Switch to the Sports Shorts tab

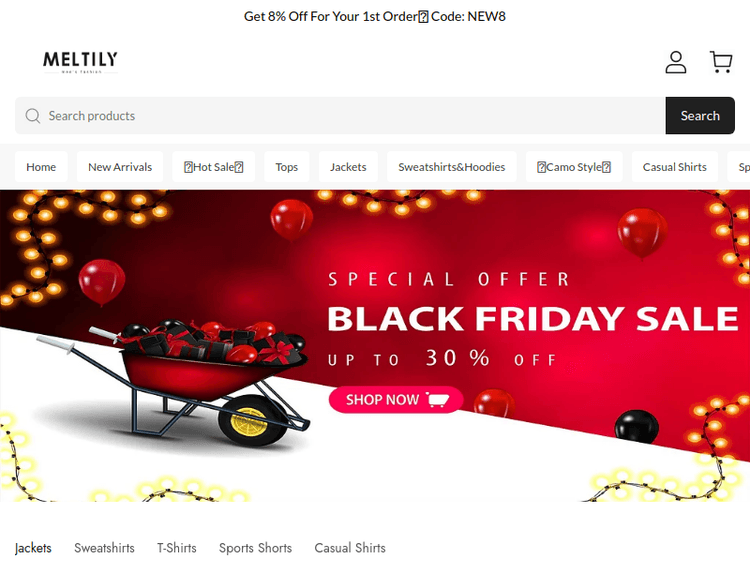255,548
